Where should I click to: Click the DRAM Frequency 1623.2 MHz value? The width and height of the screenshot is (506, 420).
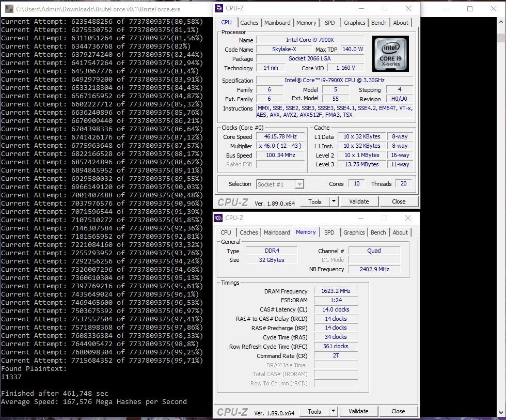click(x=336, y=291)
